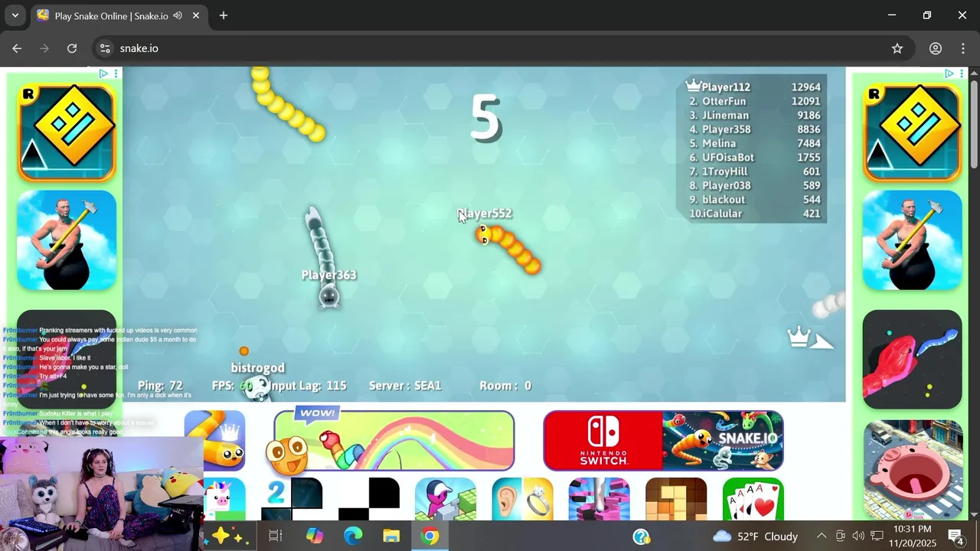The image size is (980, 551).
Task: Open the wood block puzzle game icon
Action: [676, 499]
